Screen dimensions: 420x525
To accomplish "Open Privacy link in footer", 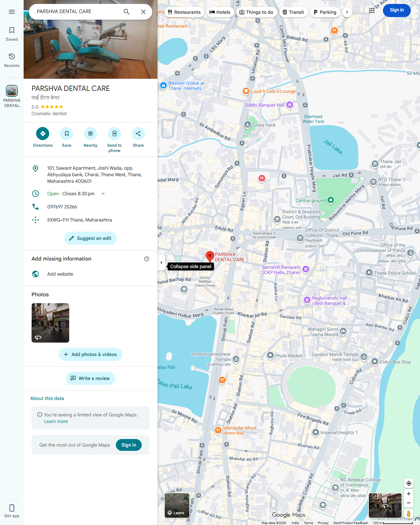I will (323, 523).
